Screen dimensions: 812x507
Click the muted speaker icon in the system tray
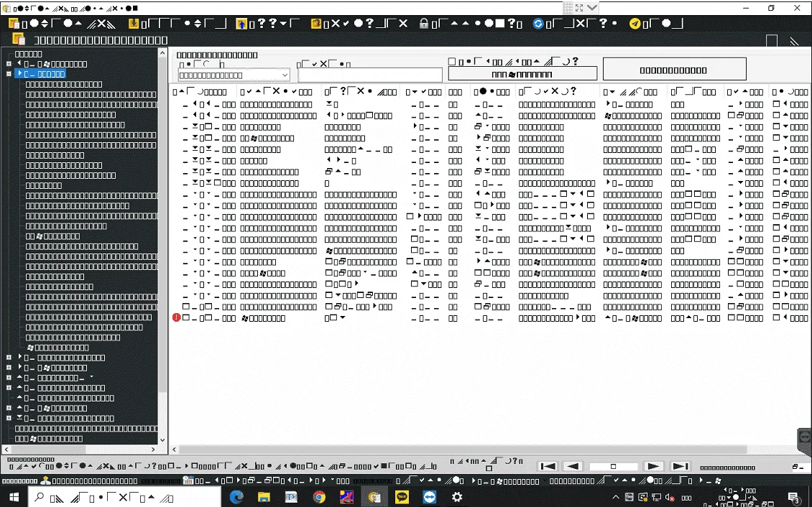coord(670,498)
